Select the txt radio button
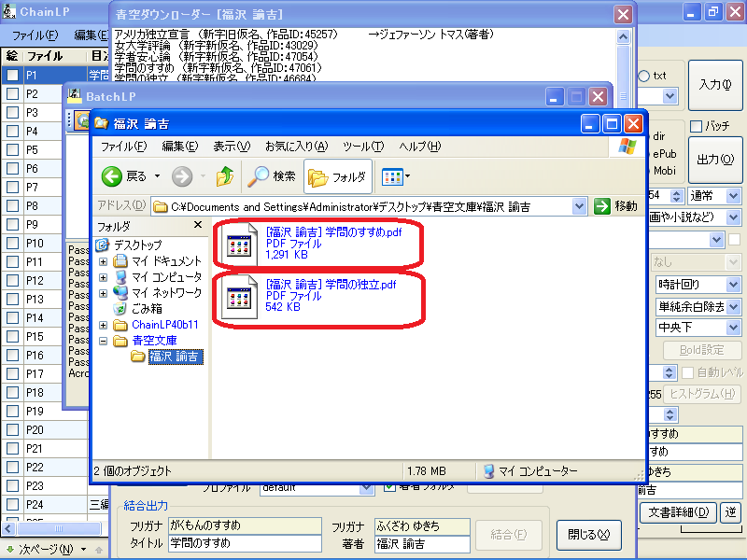747x560 pixels. (644, 76)
